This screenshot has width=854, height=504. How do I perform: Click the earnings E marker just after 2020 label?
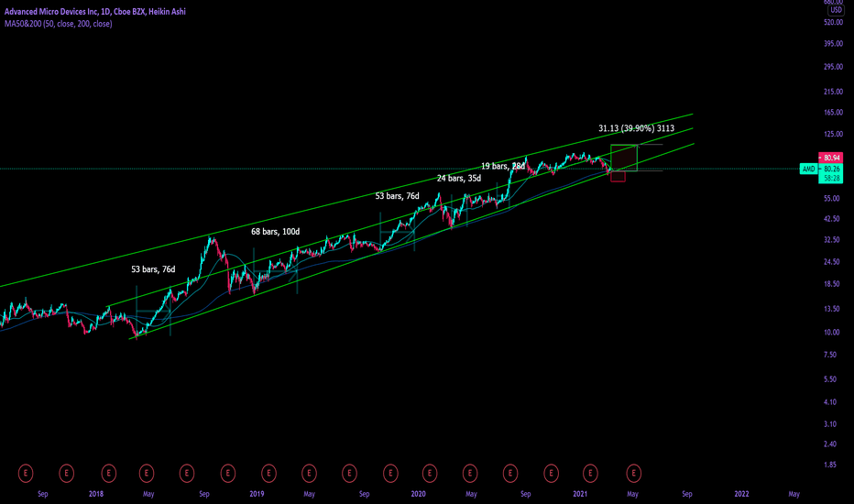430,473
